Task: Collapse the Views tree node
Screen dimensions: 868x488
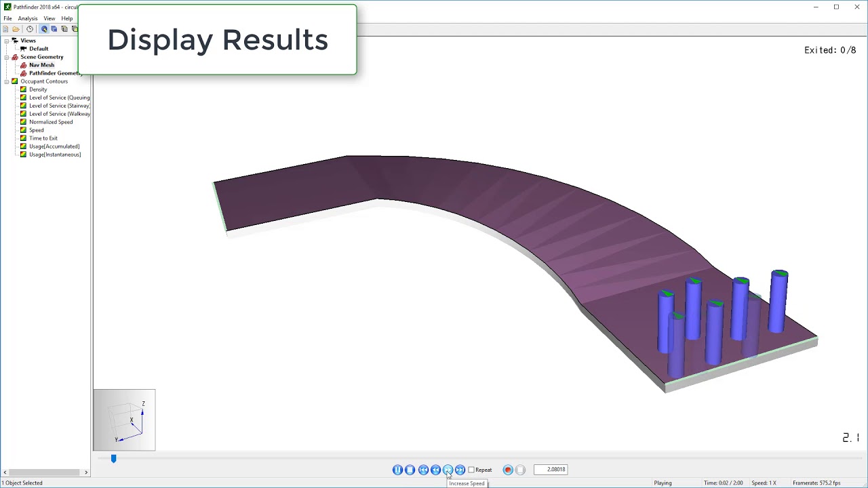Action: 6,41
